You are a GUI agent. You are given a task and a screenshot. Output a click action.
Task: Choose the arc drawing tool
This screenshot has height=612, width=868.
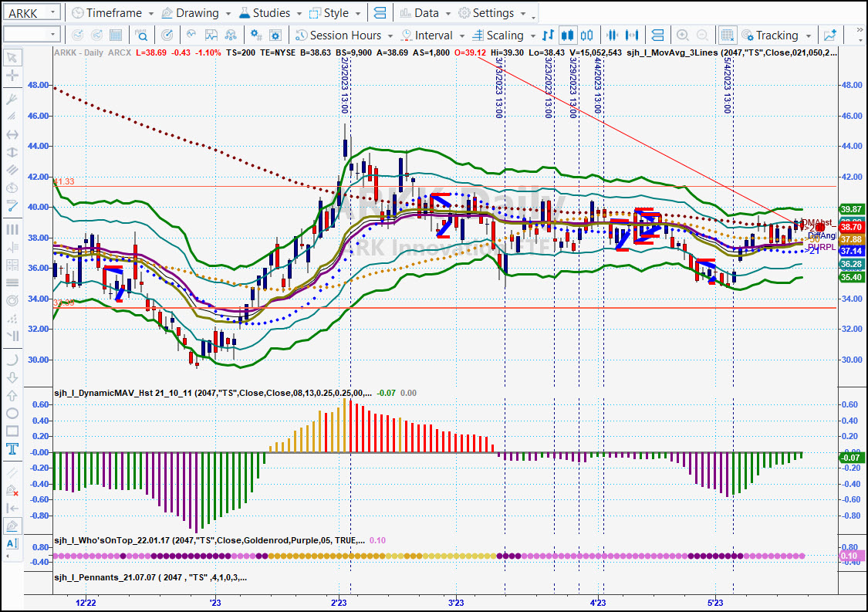click(x=12, y=360)
